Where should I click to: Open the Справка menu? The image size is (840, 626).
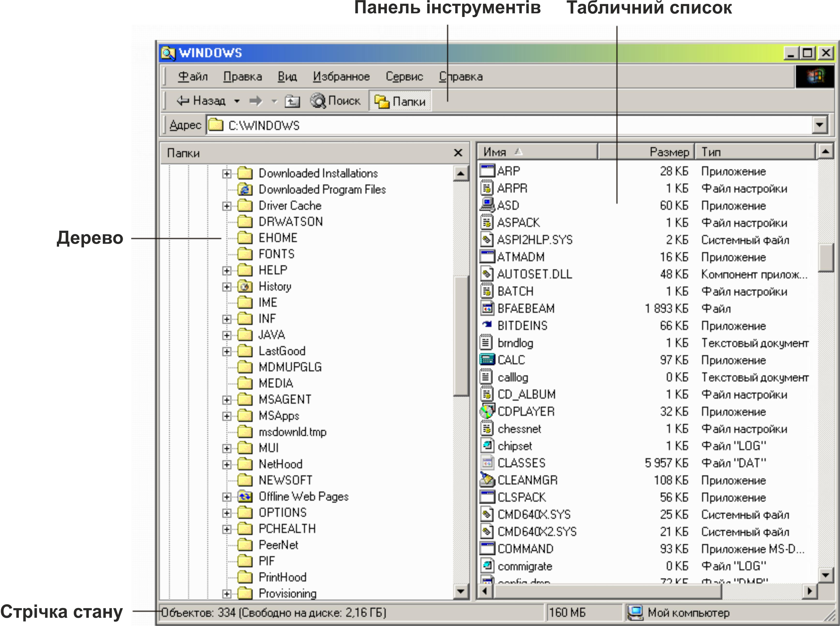[x=461, y=76]
